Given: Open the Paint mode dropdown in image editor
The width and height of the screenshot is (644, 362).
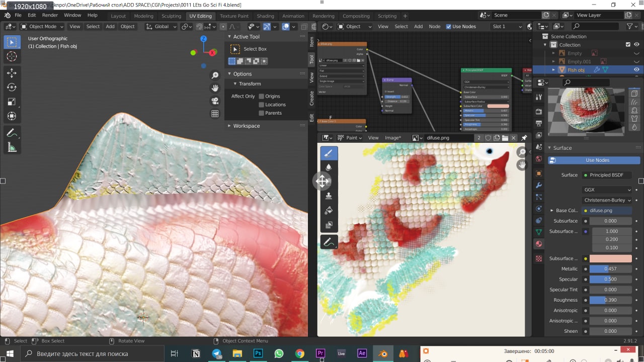Looking at the screenshot, I should pos(351,138).
